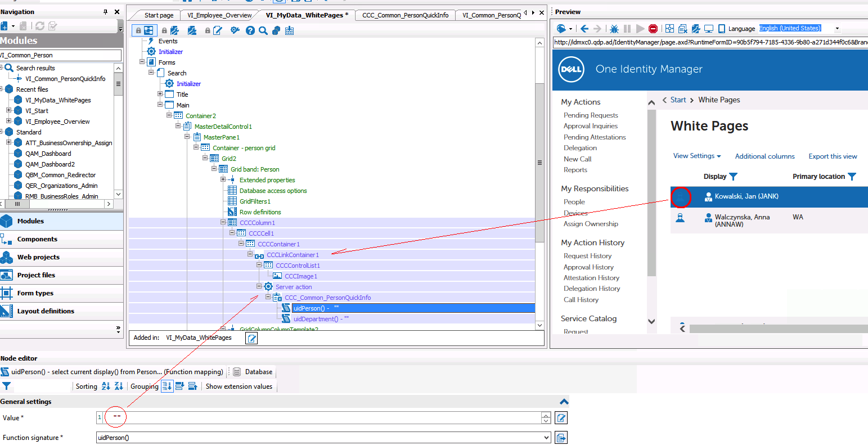Viewport: 868px width, 445px height.
Task: Switch preview to mobile device view
Action: 722,28
